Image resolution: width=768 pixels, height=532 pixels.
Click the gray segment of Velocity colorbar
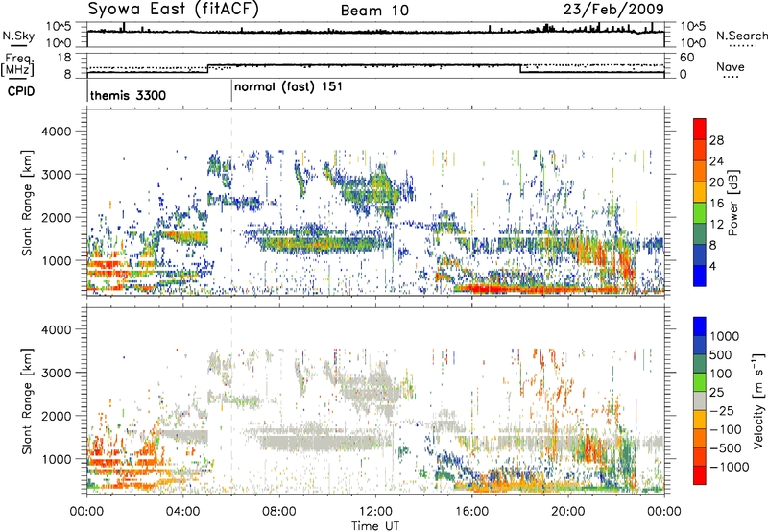(x=700, y=400)
